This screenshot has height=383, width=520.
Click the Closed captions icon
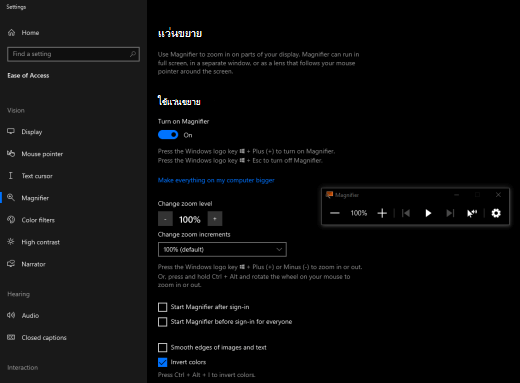(11, 337)
